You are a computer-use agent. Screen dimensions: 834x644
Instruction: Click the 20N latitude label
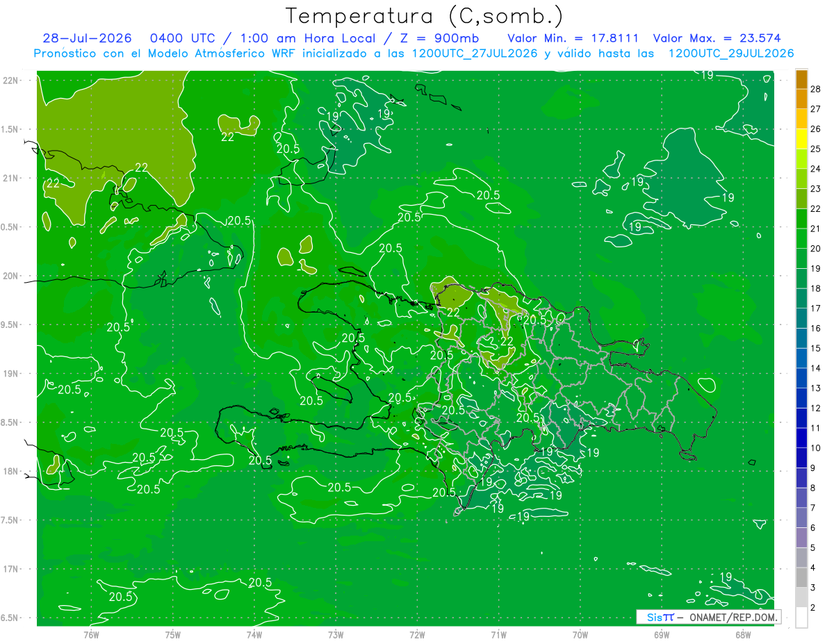coord(11,276)
